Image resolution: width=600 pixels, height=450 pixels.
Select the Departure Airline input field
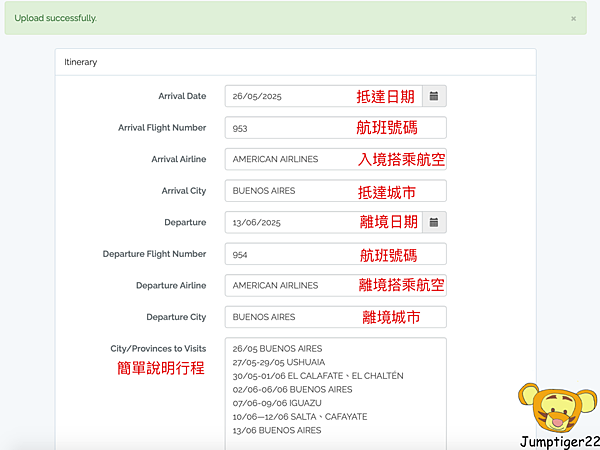point(336,285)
